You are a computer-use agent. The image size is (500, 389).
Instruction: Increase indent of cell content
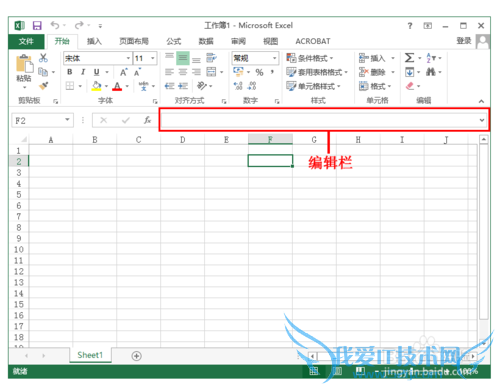(183, 86)
